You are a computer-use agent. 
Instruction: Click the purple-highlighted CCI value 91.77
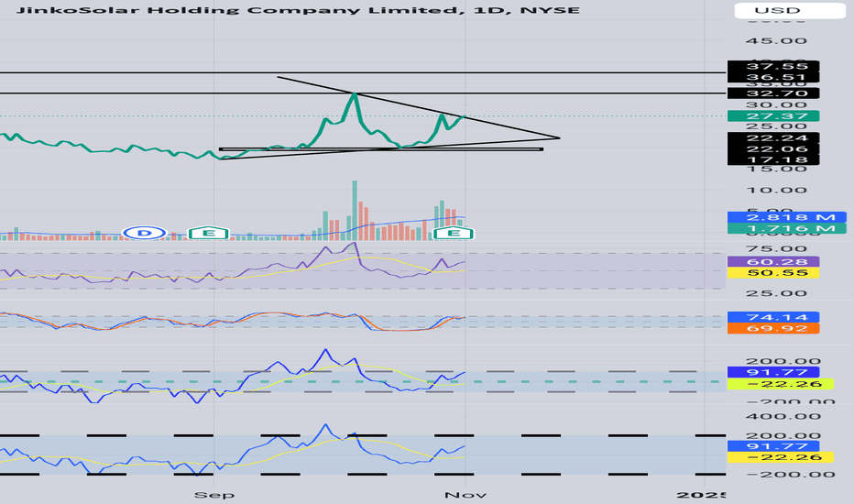(x=772, y=372)
